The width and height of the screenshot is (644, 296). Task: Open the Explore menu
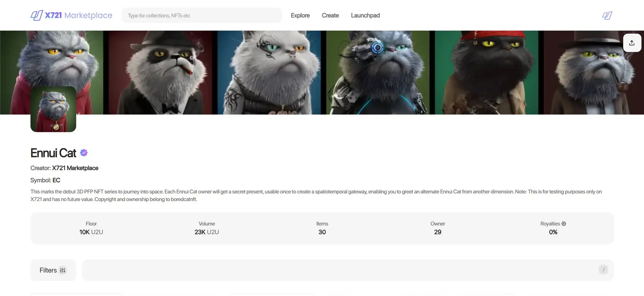pyautogui.click(x=300, y=15)
